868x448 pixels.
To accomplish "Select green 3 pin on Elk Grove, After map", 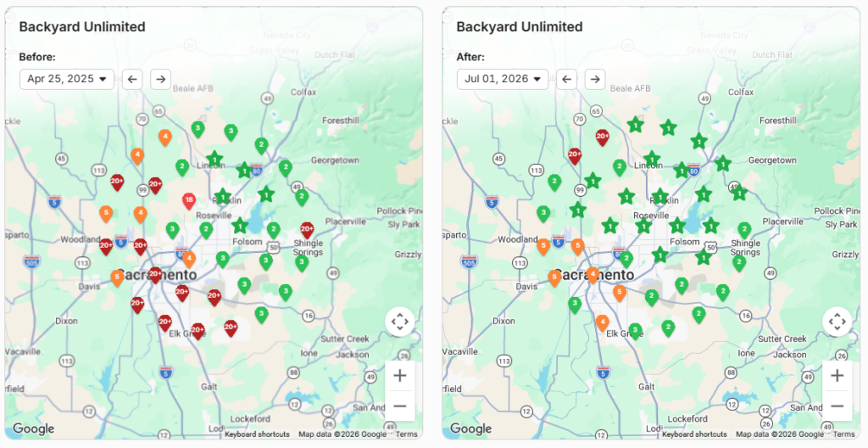I will coord(636,331).
